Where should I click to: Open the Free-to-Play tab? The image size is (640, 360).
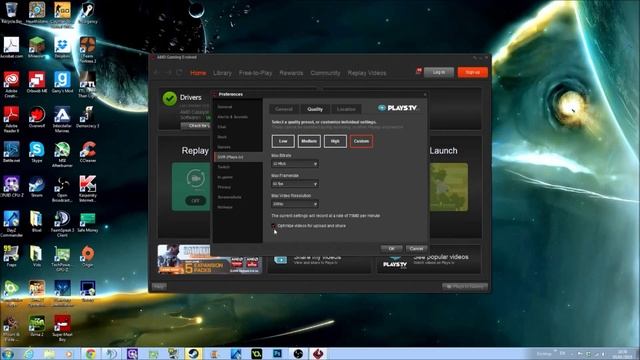(256, 73)
